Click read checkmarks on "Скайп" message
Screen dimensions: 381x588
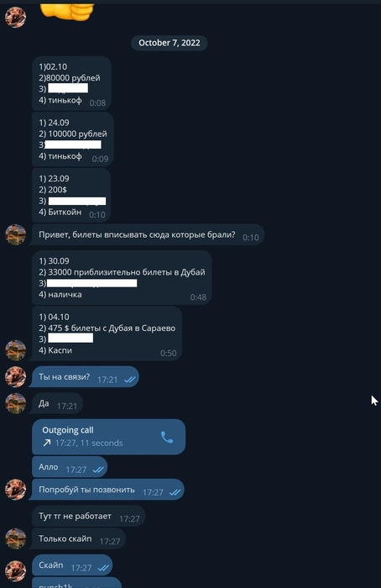click(x=103, y=568)
